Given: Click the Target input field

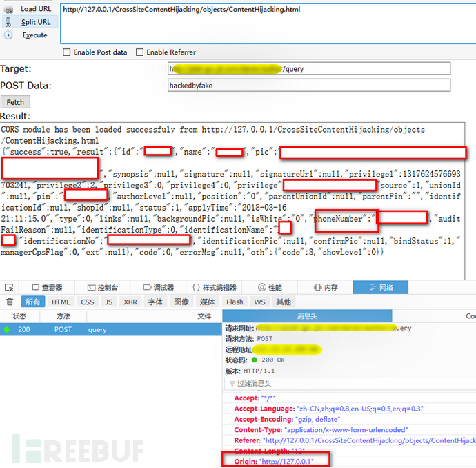Looking at the screenshot, I should click(x=309, y=68).
